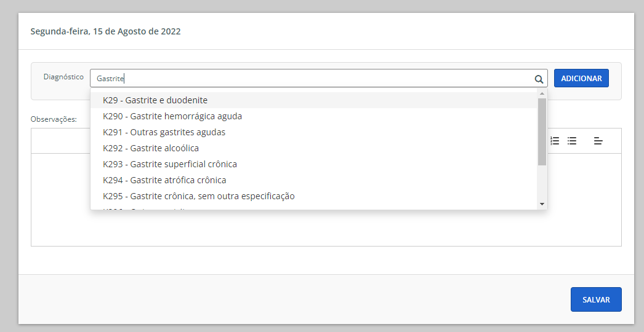Pick K291 - Outras gastrites agudas
644x332 pixels.
tap(164, 132)
